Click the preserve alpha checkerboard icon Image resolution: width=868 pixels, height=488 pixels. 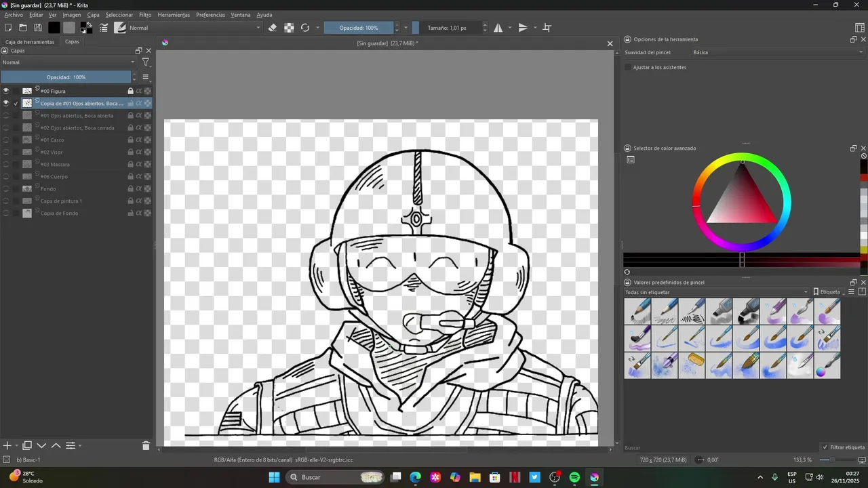(289, 28)
